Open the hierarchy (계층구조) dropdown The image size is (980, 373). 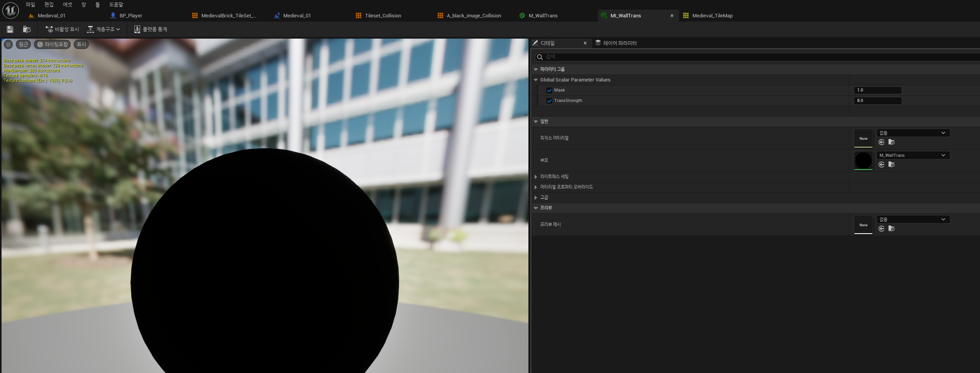[x=104, y=29]
